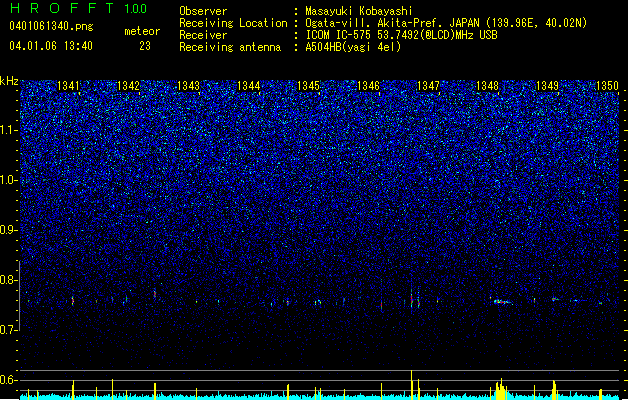Viewport: 629px width, 400px height.
Task: Click the 0.7 kHz axis label
Action: coord(9,330)
